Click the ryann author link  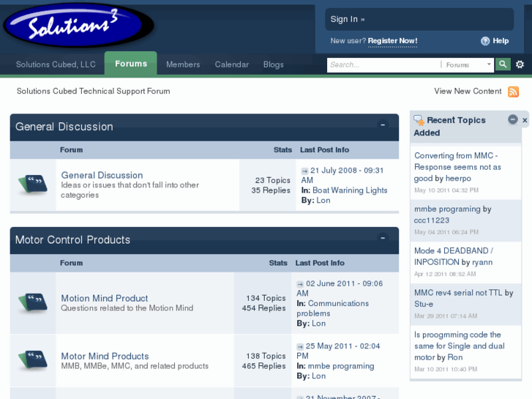[482, 262]
